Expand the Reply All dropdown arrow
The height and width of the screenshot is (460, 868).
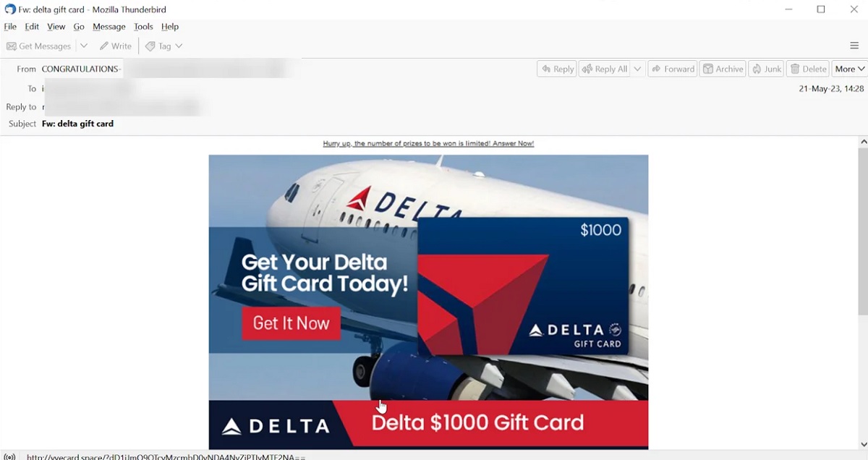637,69
